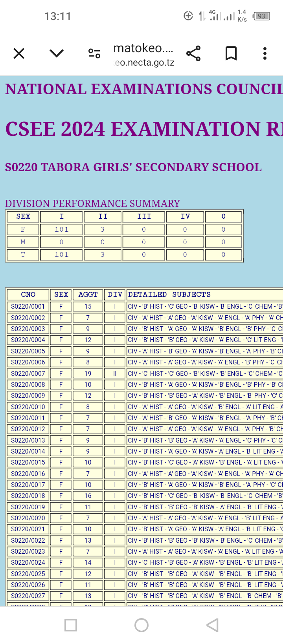Tap the 4G signal strength icon

click(x=215, y=16)
